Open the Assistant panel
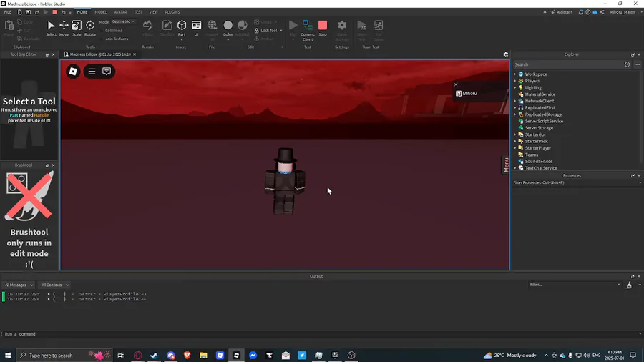Image resolution: width=644 pixels, height=362 pixels. tap(562, 12)
